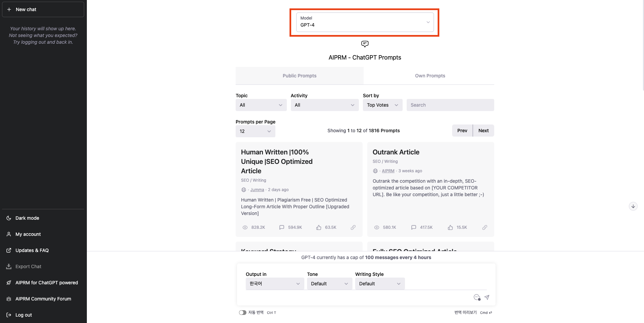Viewport: 644px width, 323px height.
Task: Click the prompt Search field
Action: 450,105
